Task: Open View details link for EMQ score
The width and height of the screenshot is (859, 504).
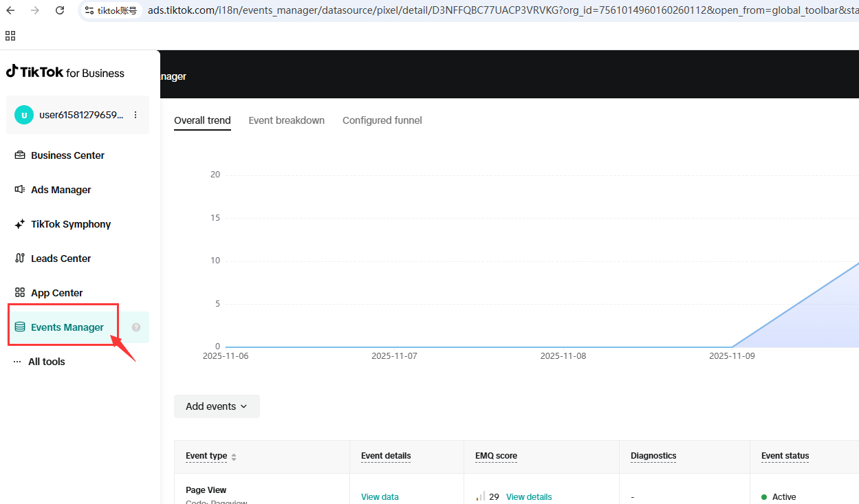Action: click(529, 496)
